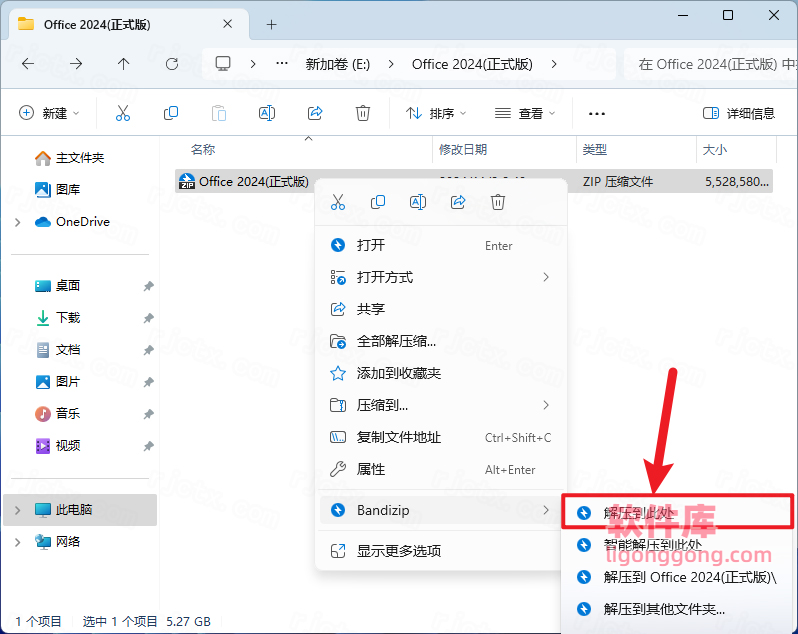Click 显示更多选项 menu entry
Screen dimensions: 798x634
pyautogui.click(x=399, y=551)
